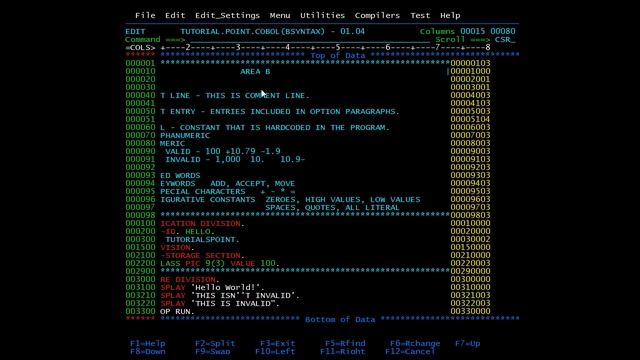Open the Menu menu item
The image size is (640, 360).
point(280,16)
